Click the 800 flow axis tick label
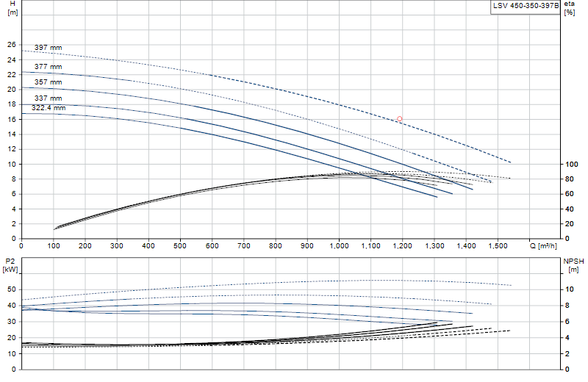Screen dimensions: 588x382 click(x=275, y=246)
